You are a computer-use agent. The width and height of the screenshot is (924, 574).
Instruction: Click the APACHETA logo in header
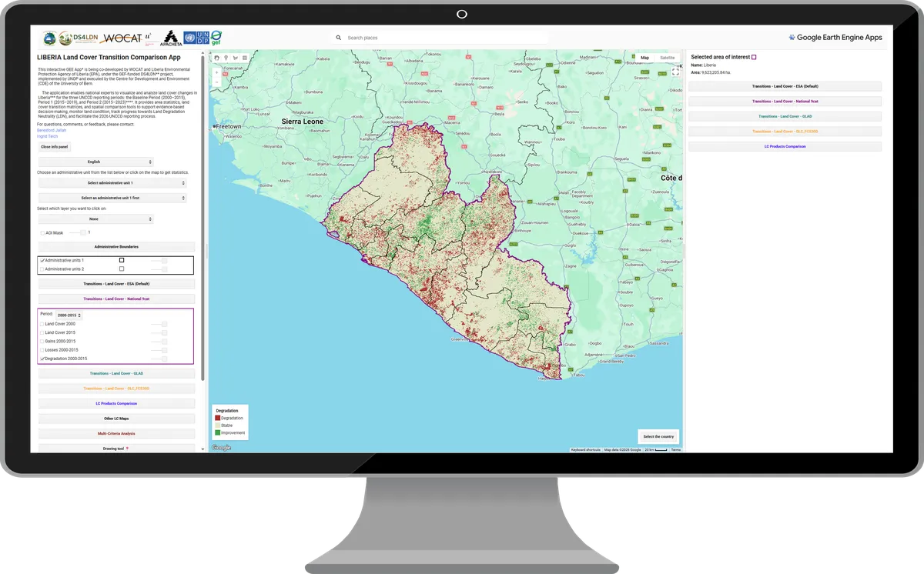pyautogui.click(x=171, y=38)
